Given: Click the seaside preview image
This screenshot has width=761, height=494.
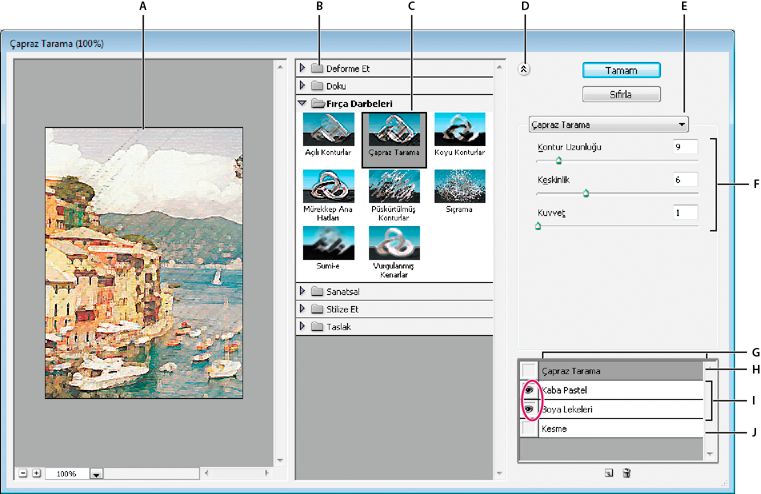Looking at the screenshot, I should tap(144, 263).
